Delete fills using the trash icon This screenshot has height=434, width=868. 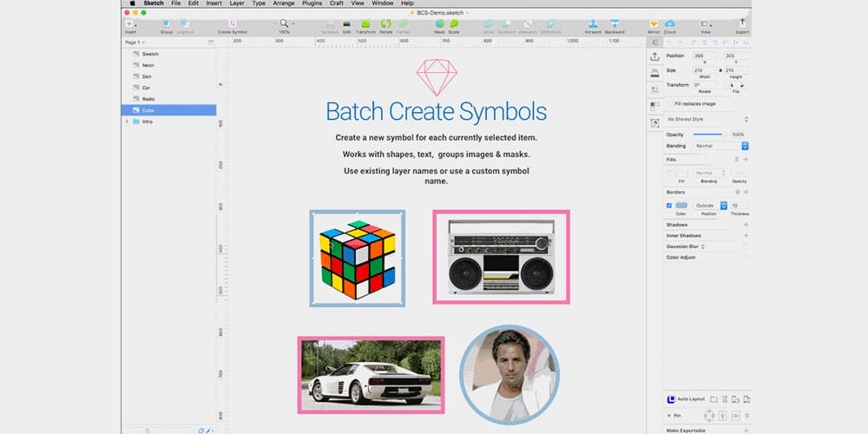(737, 160)
